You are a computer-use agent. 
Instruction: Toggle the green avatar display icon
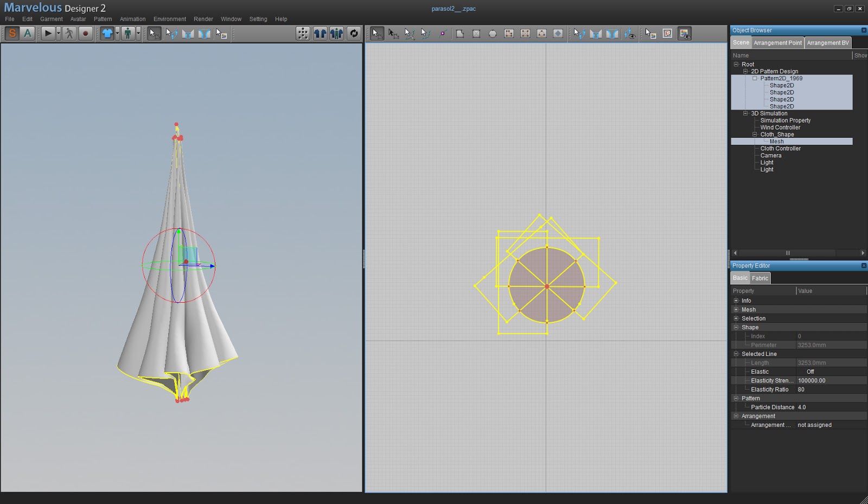tap(128, 34)
